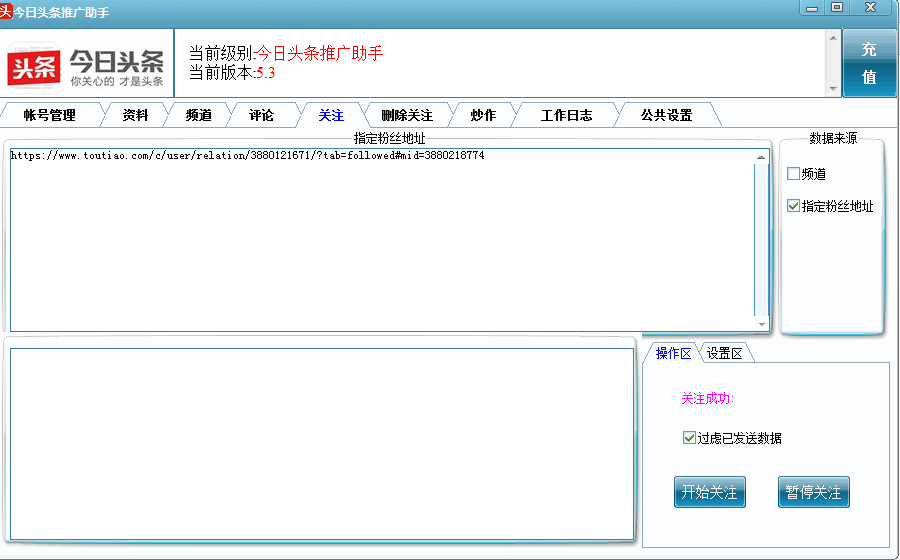Open the 工作日志 tab
Viewport: 900px width, 560px height.
(x=567, y=115)
